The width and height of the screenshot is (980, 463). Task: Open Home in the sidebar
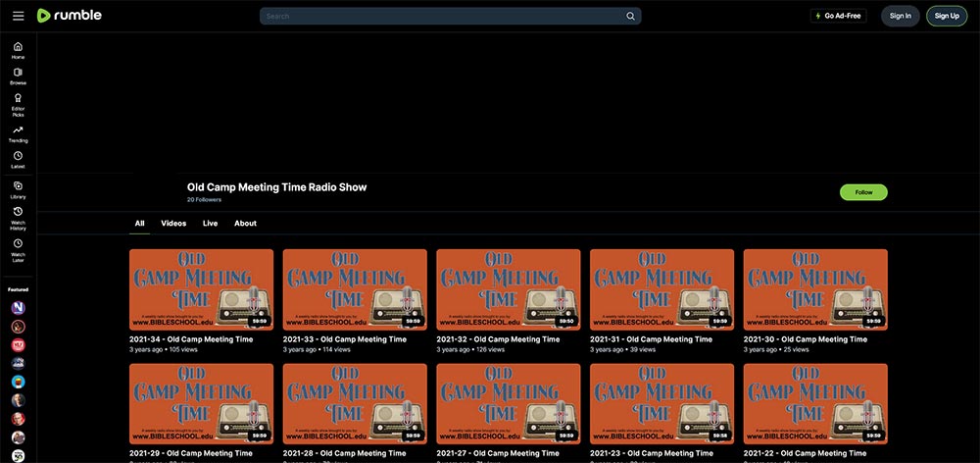tap(18, 50)
